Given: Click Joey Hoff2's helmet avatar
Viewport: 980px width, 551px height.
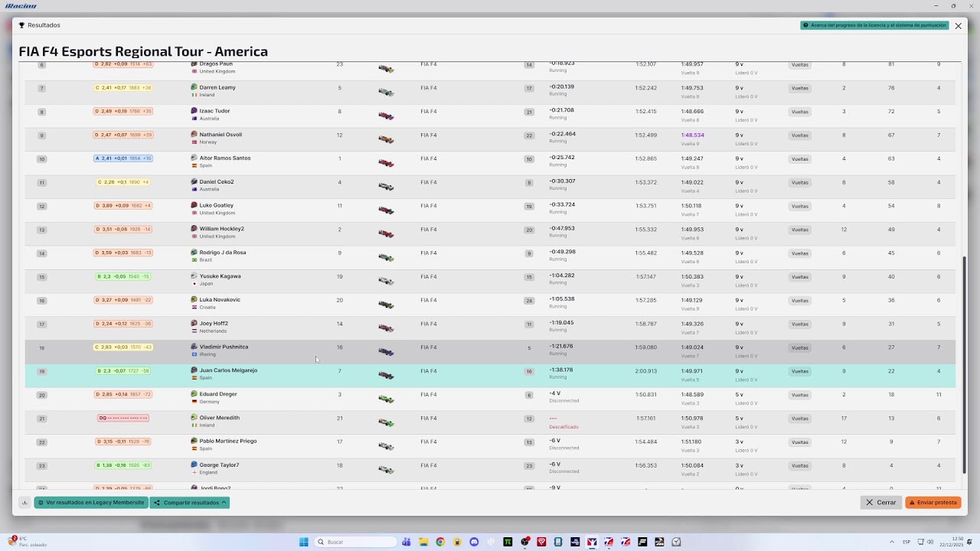Looking at the screenshot, I should (x=194, y=323).
